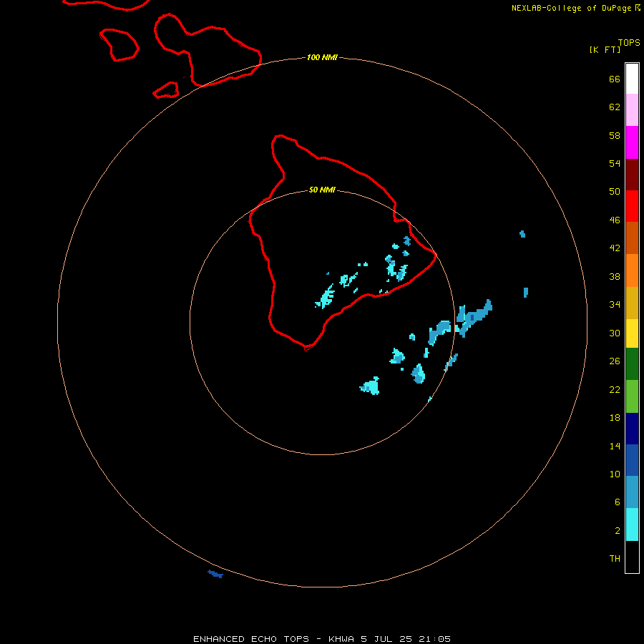644x644 pixels.
Task: Click the '62' legend value
Action: [615, 107]
